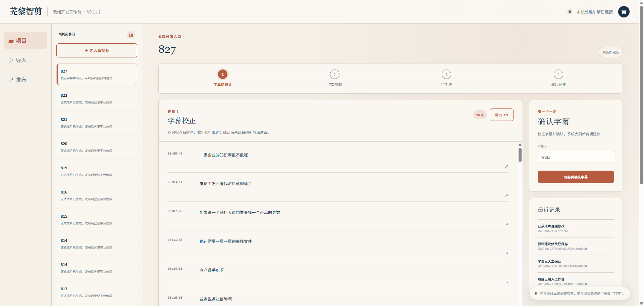This screenshot has width=644, height=306.
Task: Click 导入新视频 button
Action: click(97, 50)
